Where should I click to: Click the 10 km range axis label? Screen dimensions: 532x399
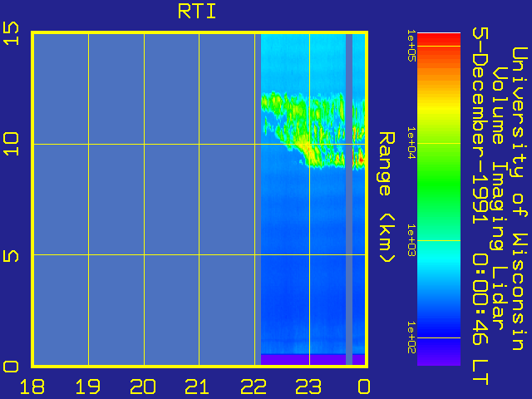tap(11, 144)
